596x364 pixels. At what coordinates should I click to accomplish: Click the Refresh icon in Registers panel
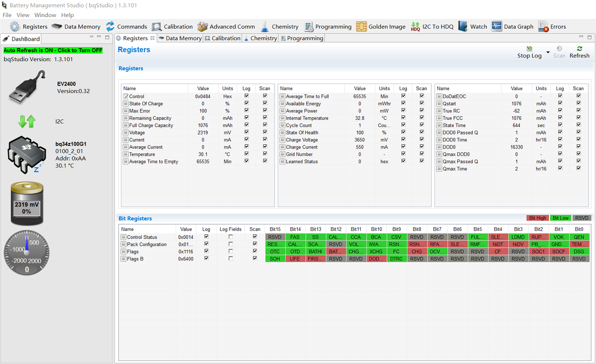(x=579, y=49)
